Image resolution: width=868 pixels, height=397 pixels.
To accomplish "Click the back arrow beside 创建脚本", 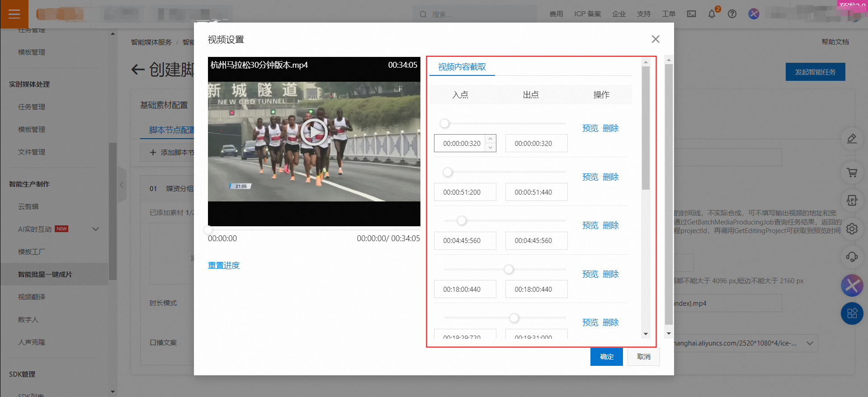I will coord(138,70).
